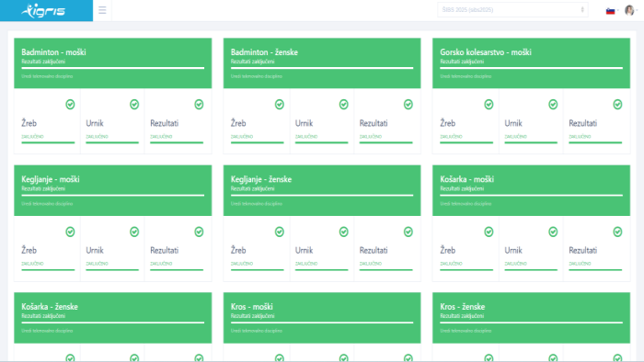The image size is (644, 362).
Task: Open Urnik label in Gorsko kolesarstvo - moški
Action: coord(513,123)
